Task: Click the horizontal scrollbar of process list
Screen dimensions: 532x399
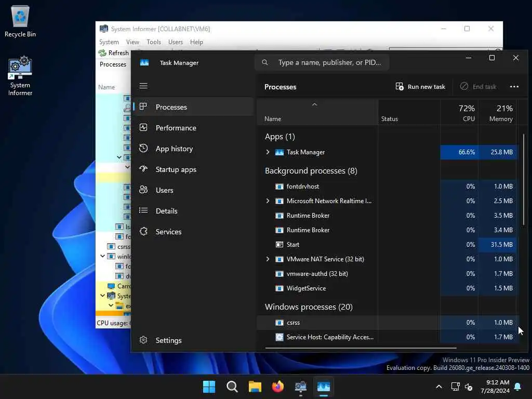Action: [x=361, y=348]
